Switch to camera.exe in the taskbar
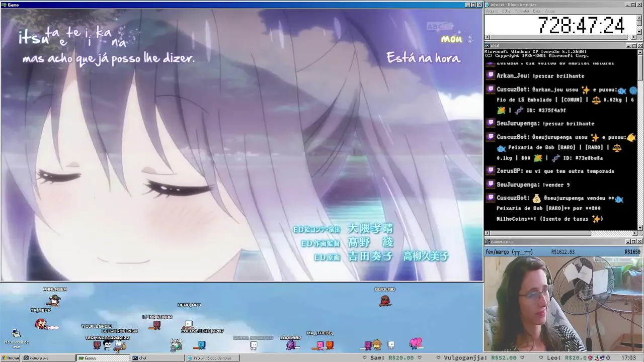 coord(48,358)
